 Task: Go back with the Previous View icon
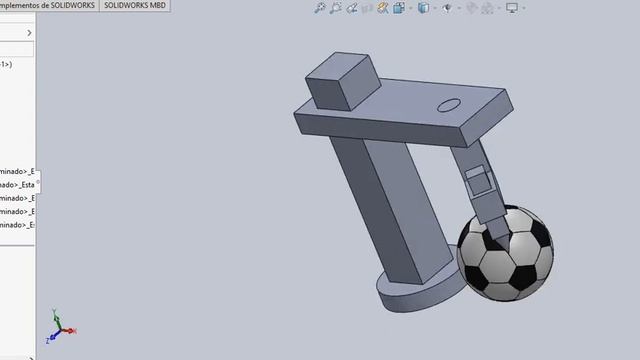click(351, 8)
